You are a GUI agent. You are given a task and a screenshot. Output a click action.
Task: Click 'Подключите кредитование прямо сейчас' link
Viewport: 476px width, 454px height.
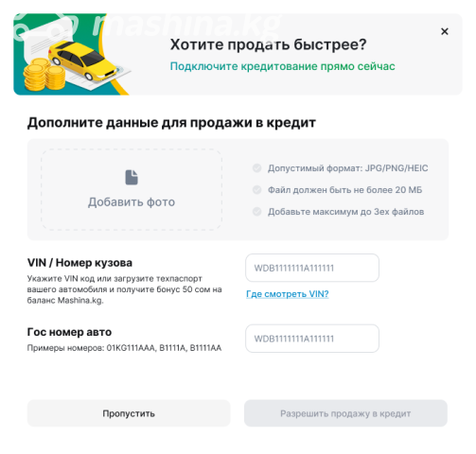click(x=283, y=66)
